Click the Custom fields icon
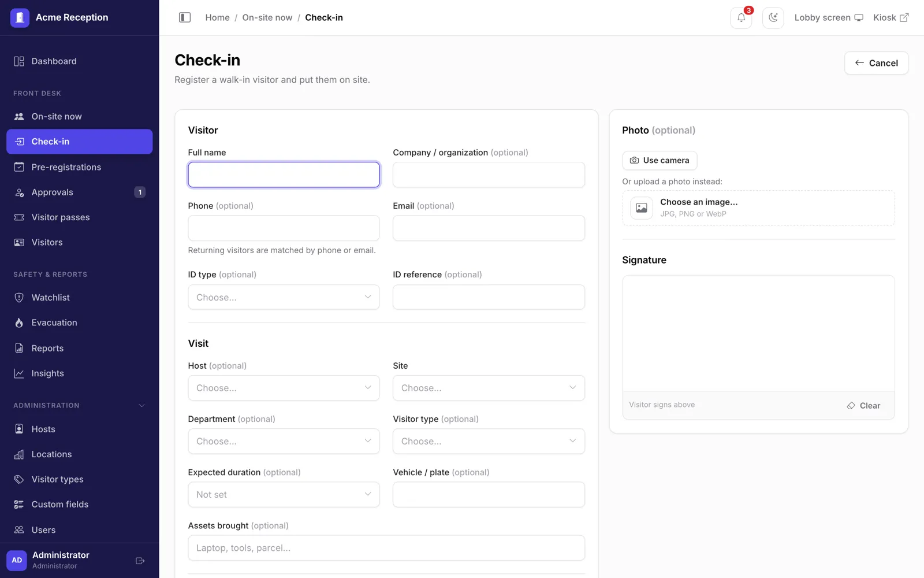Image resolution: width=924 pixels, height=578 pixels. tap(19, 505)
